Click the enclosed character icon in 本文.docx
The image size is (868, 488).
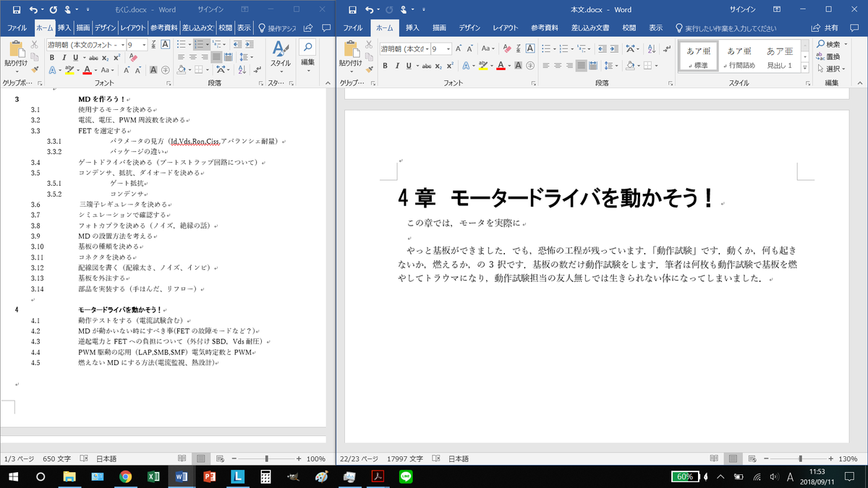(x=529, y=65)
